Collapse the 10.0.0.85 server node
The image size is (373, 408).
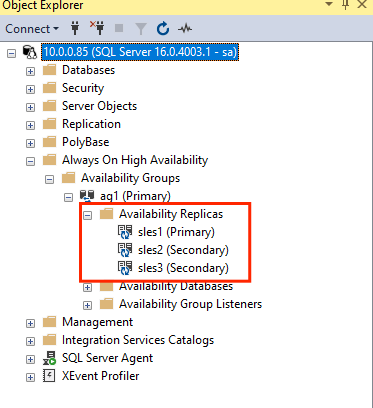(12, 53)
